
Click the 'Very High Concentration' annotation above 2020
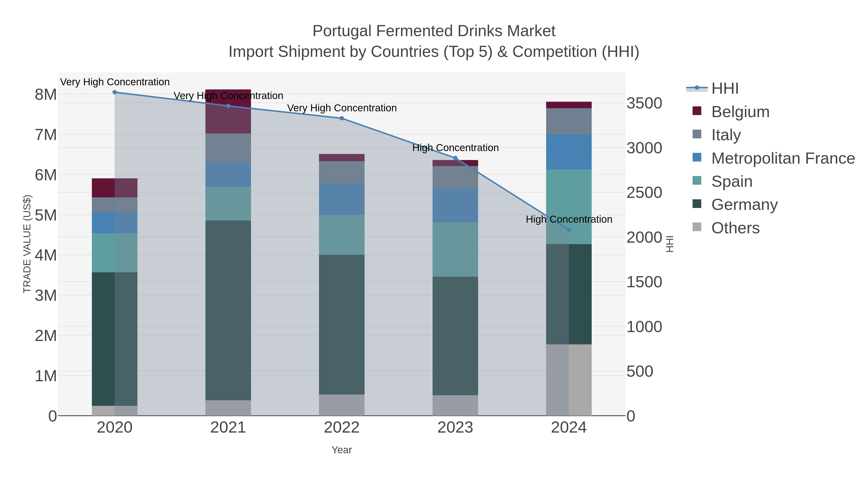click(115, 82)
